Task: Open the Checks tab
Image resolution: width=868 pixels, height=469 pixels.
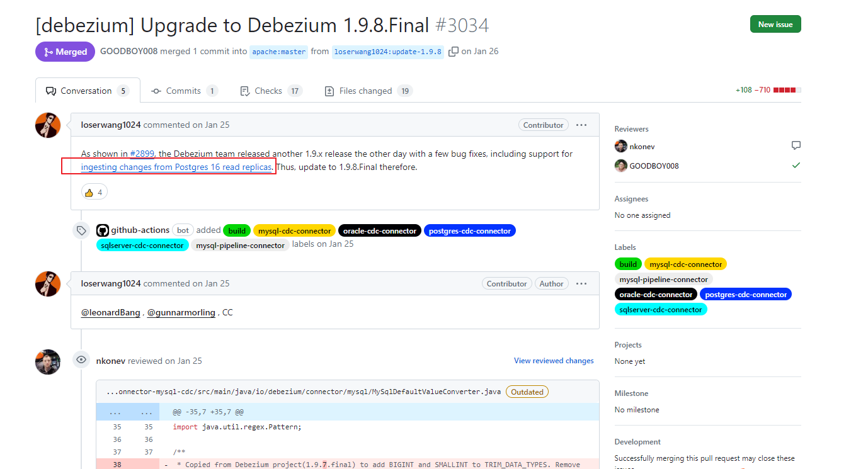Action: [x=271, y=91]
